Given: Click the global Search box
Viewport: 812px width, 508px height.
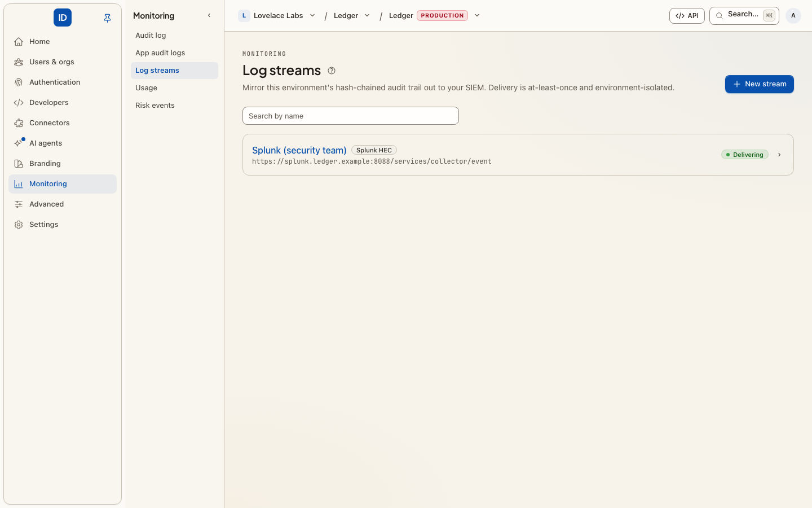Looking at the screenshot, I should 744,16.
